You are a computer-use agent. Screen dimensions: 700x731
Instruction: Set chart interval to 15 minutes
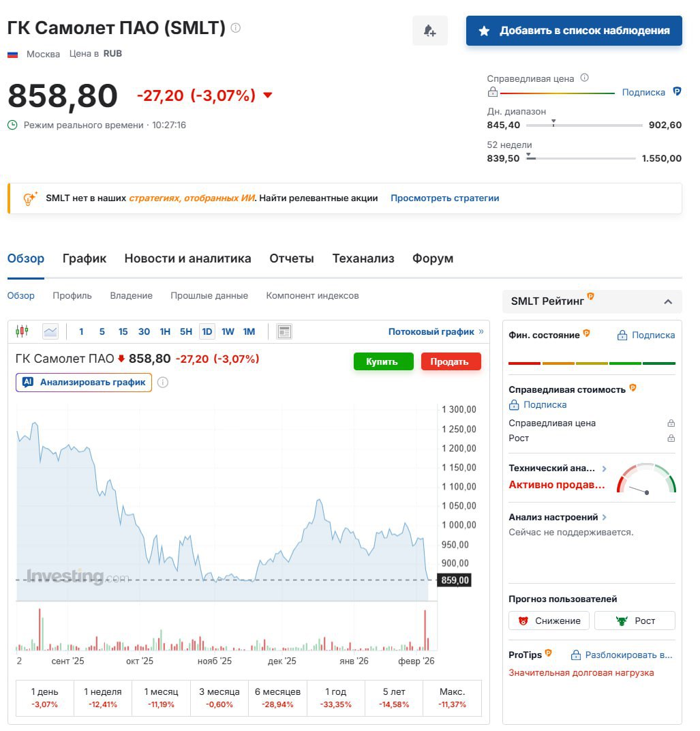(123, 331)
